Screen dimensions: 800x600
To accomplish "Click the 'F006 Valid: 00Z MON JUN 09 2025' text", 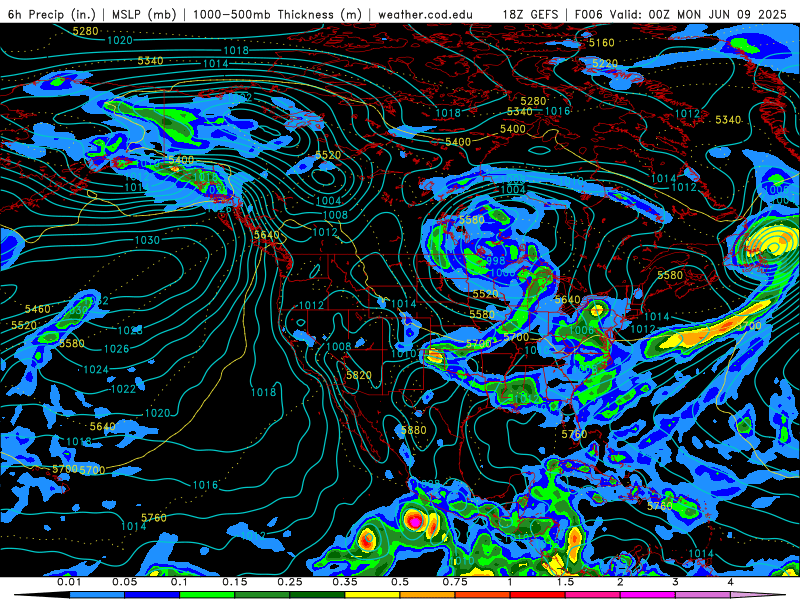I will [681, 14].
